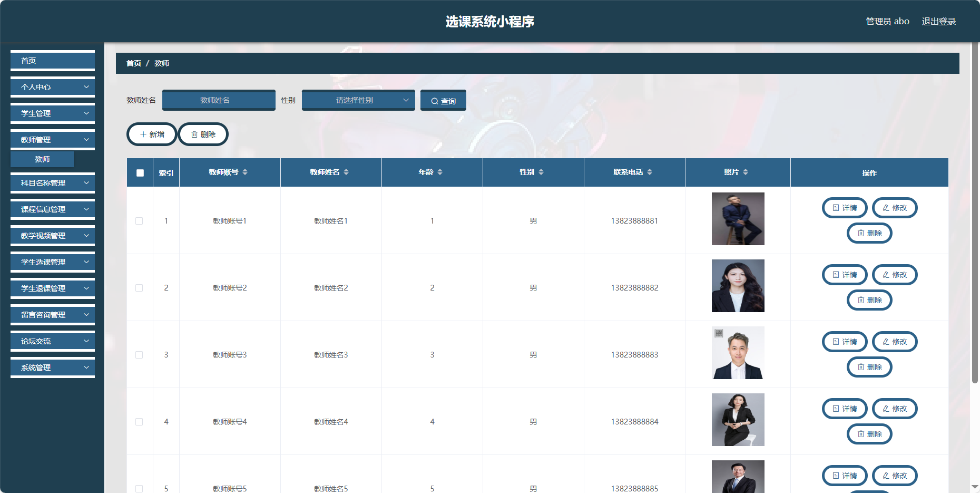980x493 pixels.
Task: Expand 留言咨询管理 sidebar menu
Action: [53, 315]
